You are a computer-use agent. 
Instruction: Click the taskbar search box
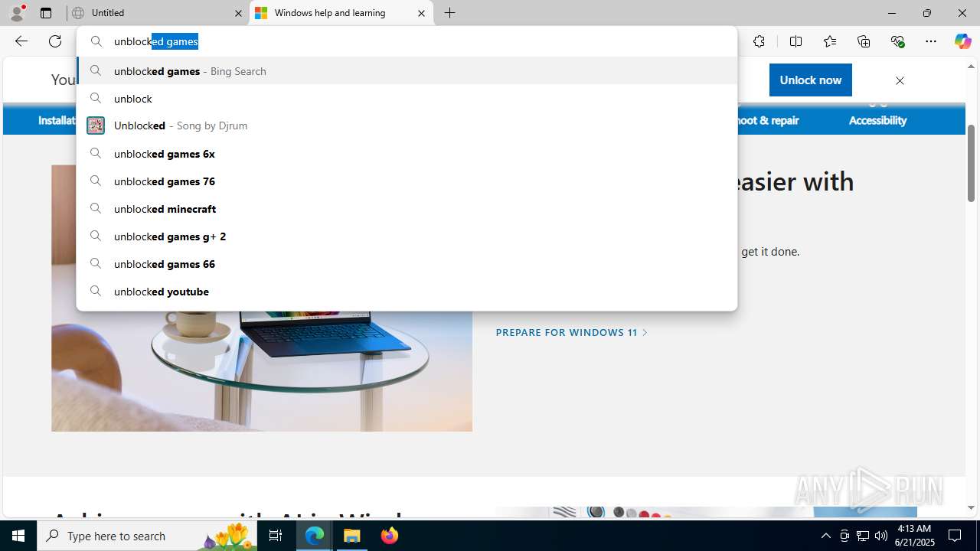(147, 536)
